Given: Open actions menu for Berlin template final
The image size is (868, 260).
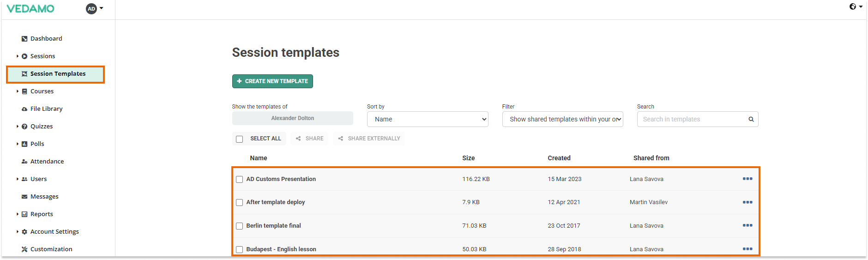Looking at the screenshot, I should pos(747,225).
